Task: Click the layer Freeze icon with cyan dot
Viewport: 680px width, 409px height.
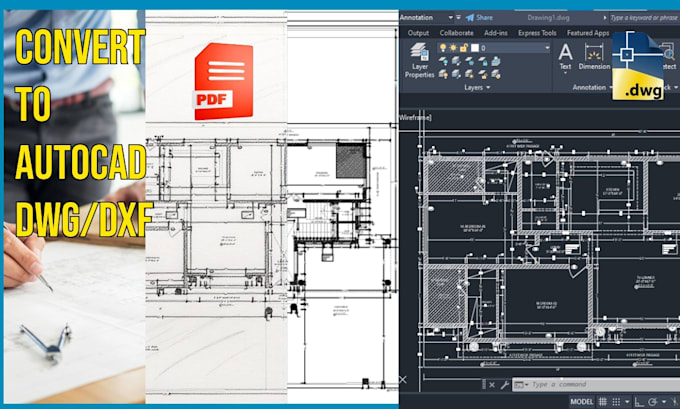Action: click(x=470, y=61)
